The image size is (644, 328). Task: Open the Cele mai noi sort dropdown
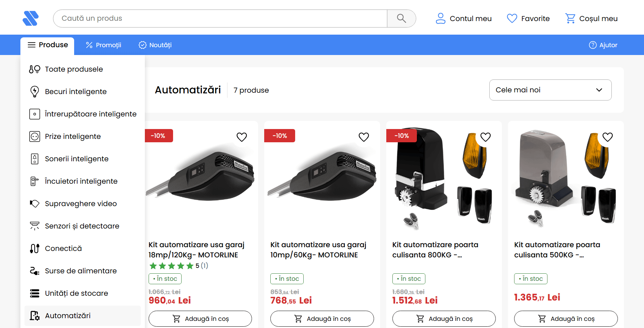[x=550, y=90]
